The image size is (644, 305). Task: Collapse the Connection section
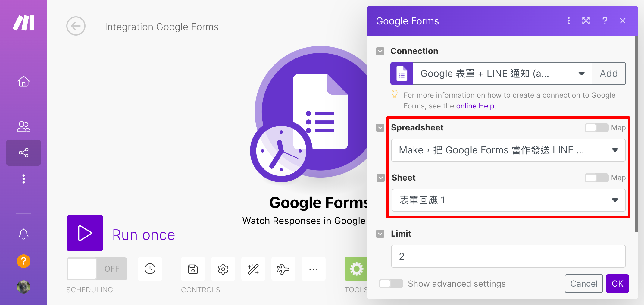tap(380, 51)
